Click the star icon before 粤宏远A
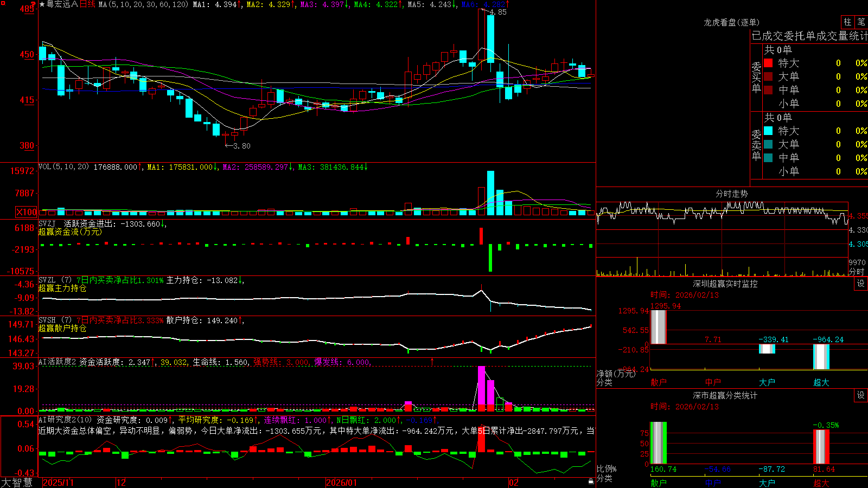The image size is (868, 488). (x=42, y=4)
